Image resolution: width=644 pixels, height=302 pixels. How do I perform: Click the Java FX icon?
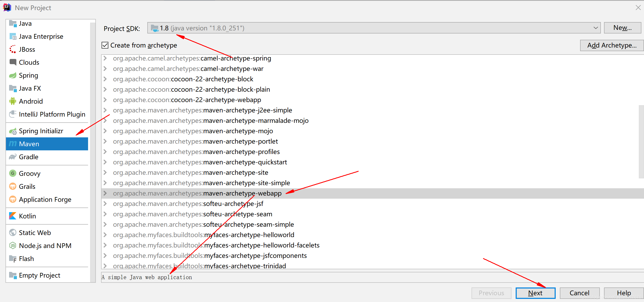point(13,89)
